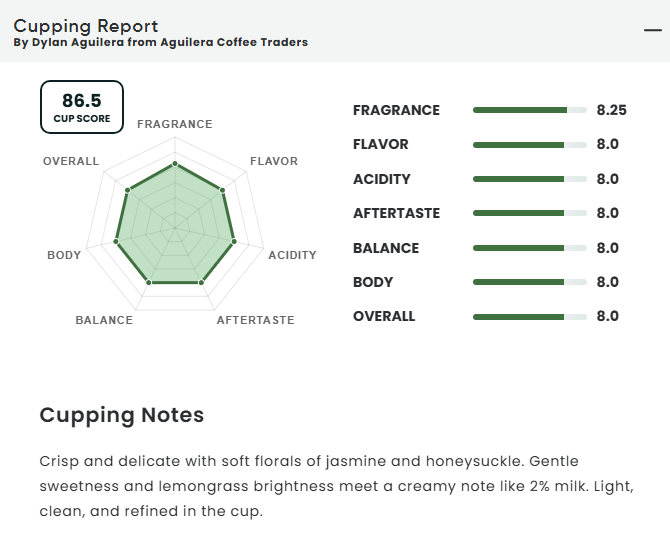The width and height of the screenshot is (670, 537).
Task: Click the Flavor score bar
Action: tap(529, 145)
